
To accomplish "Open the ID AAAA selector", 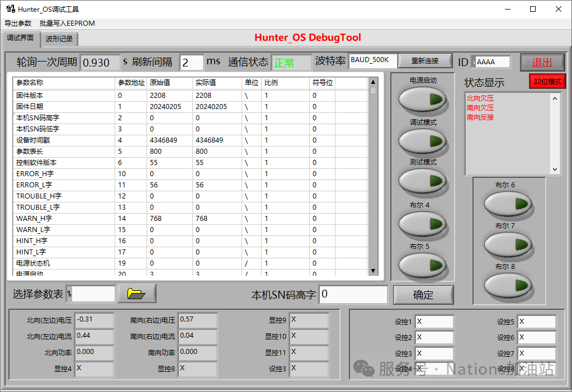I will coord(490,62).
